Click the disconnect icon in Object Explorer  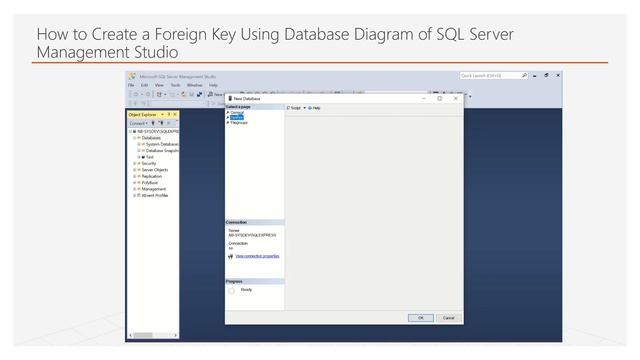[161, 123]
